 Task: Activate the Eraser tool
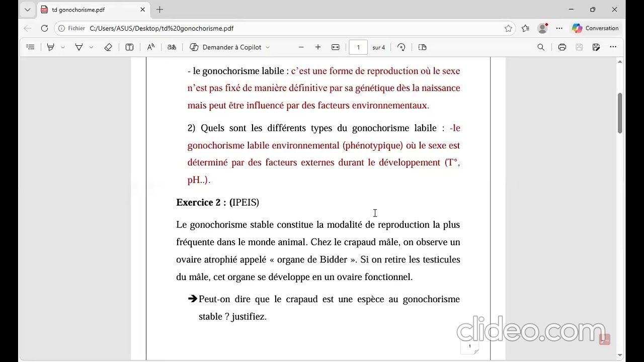click(108, 47)
